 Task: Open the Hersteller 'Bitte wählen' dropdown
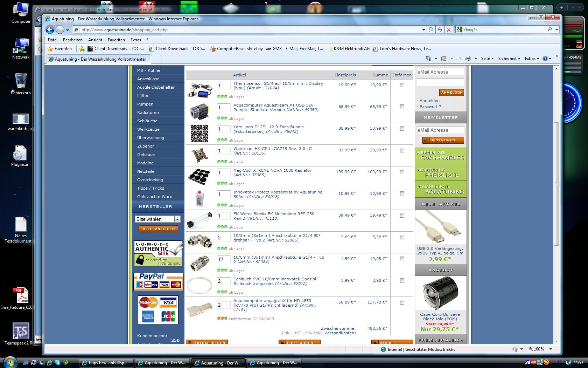coord(157,219)
